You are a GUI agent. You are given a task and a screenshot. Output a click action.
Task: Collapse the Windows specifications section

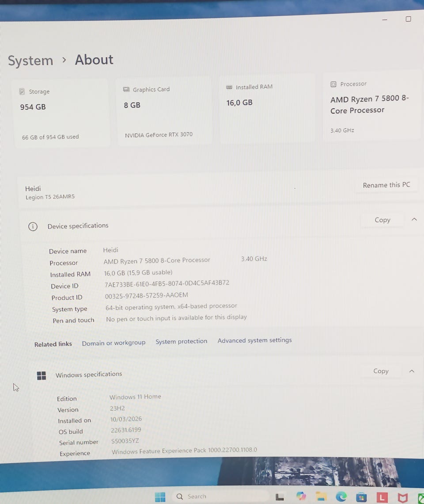[x=412, y=371]
